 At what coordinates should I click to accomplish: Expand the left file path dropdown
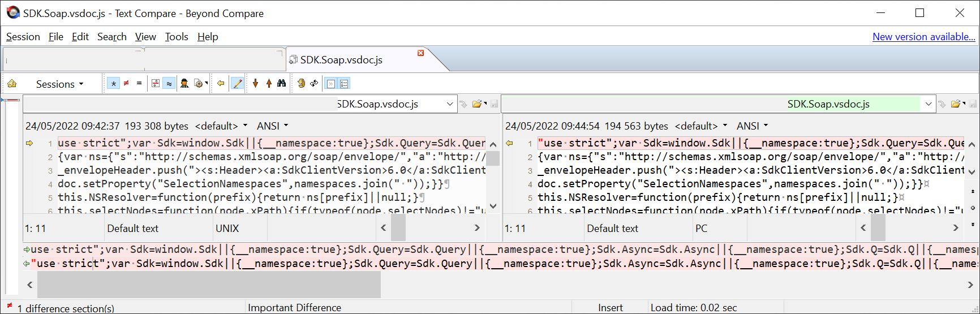450,104
